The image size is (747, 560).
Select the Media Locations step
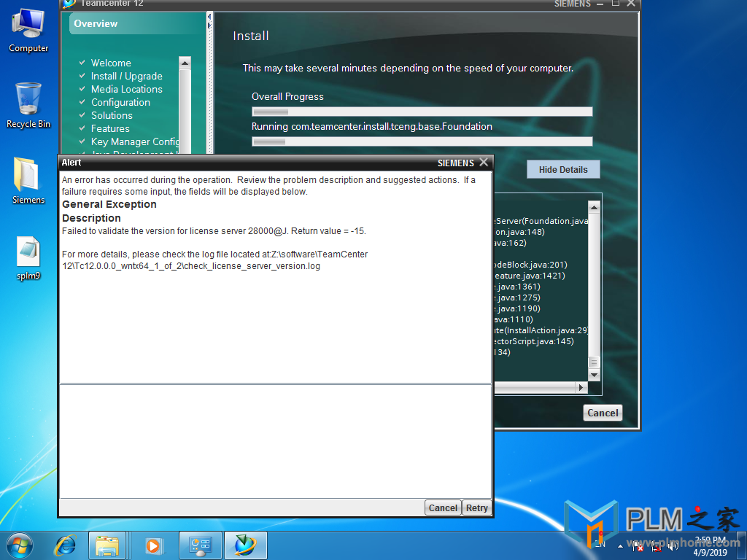point(126,89)
